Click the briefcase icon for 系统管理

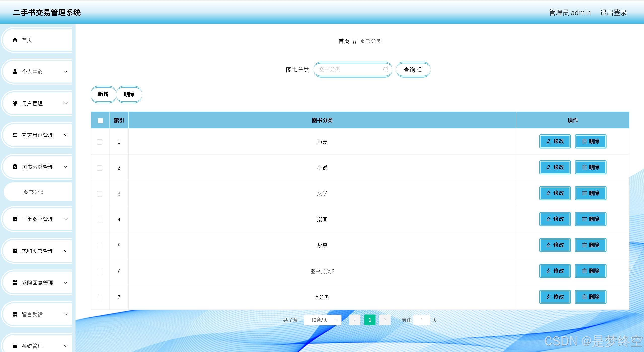[15, 346]
